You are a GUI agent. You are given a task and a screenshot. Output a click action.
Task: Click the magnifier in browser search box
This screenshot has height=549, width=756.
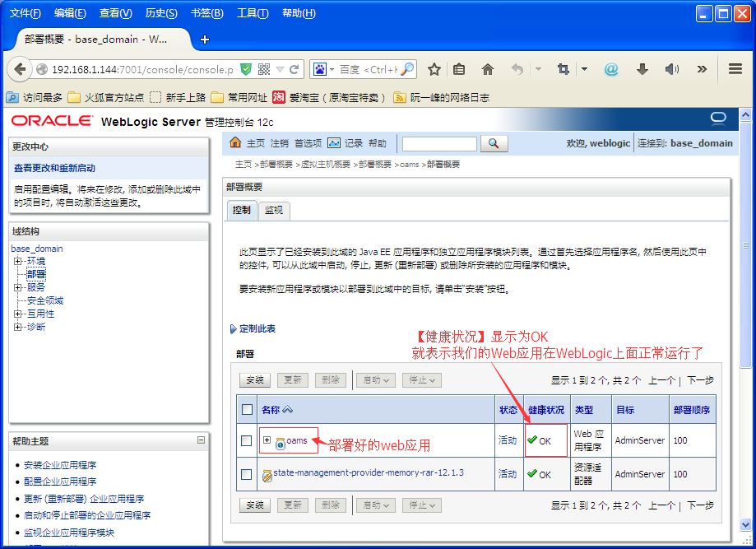coord(407,69)
